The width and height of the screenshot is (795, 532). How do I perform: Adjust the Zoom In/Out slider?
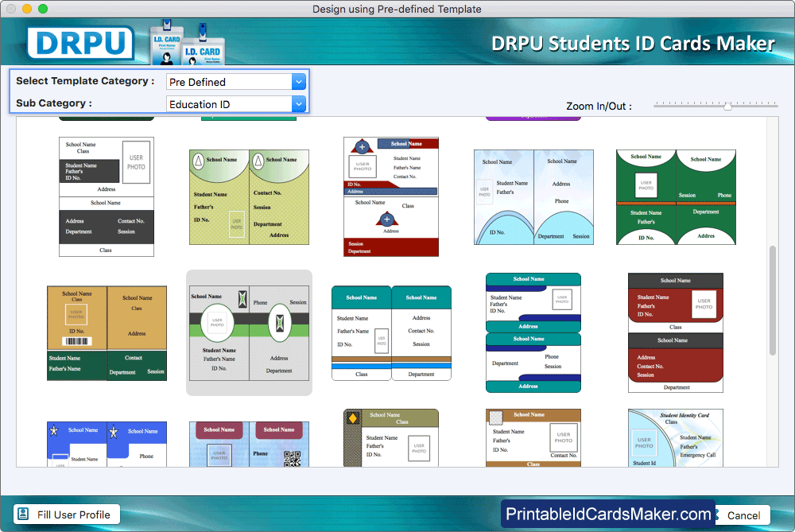[x=727, y=106]
